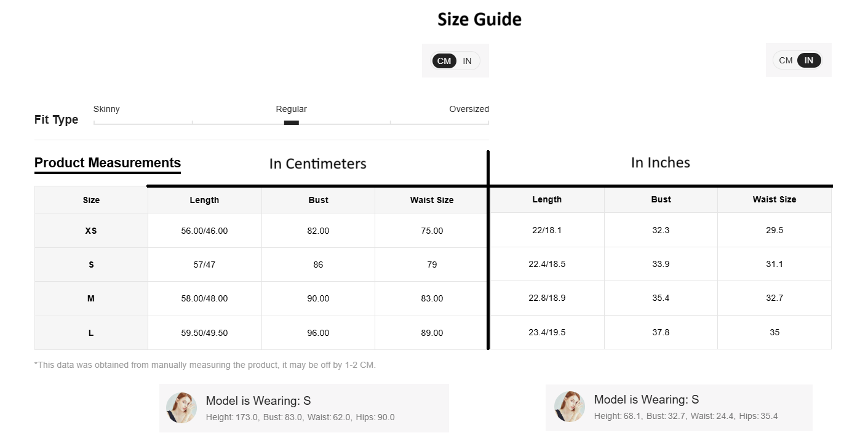Click the left model avatar thumbnail

click(181, 407)
